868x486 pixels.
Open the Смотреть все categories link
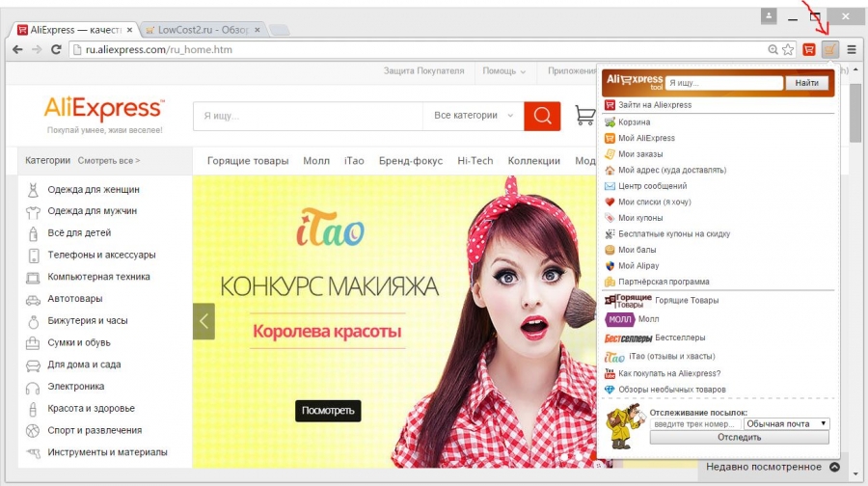pos(108,161)
